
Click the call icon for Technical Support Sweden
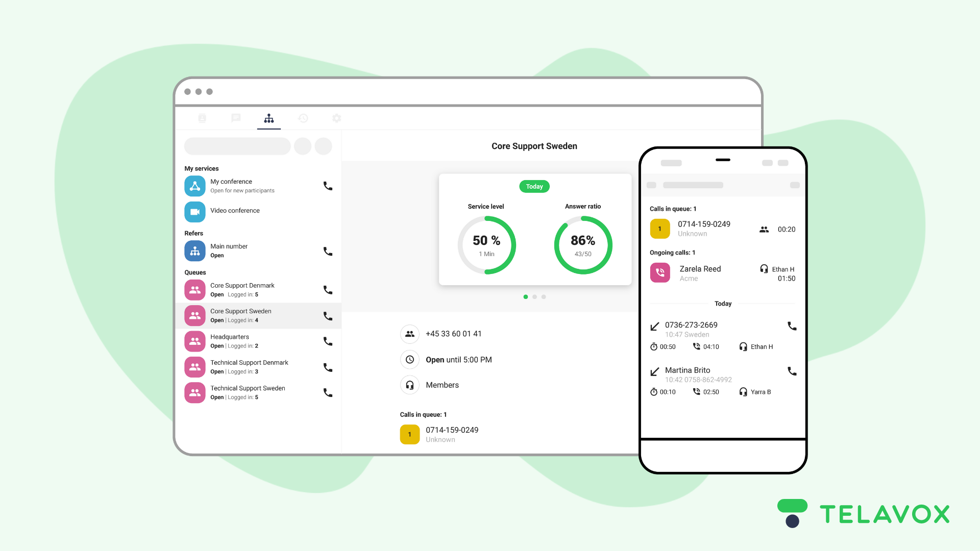[327, 392]
